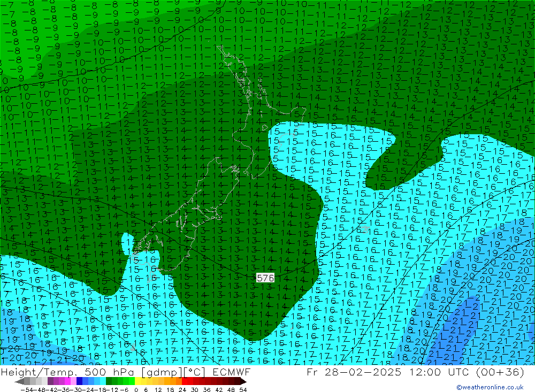Click the gray left arrow of legend
The image size is (535, 392).
click(19, 382)
